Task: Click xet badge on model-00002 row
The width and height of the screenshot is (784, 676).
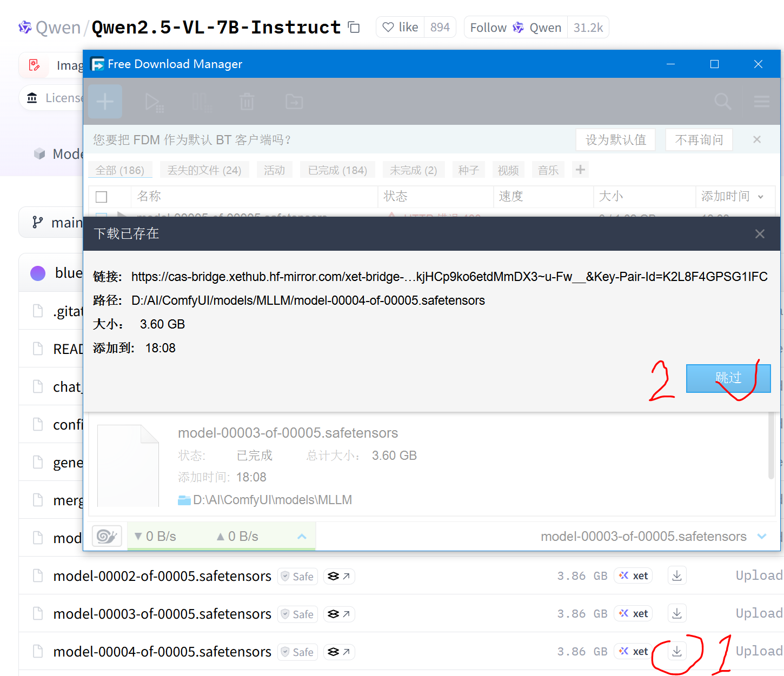Action: [634, 575]
